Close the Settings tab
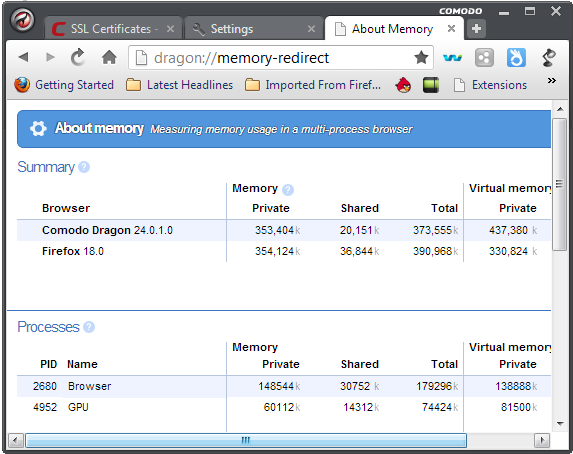Image resolution: width=573 pixels, height=454 pixels. click(x=311, y=29)
